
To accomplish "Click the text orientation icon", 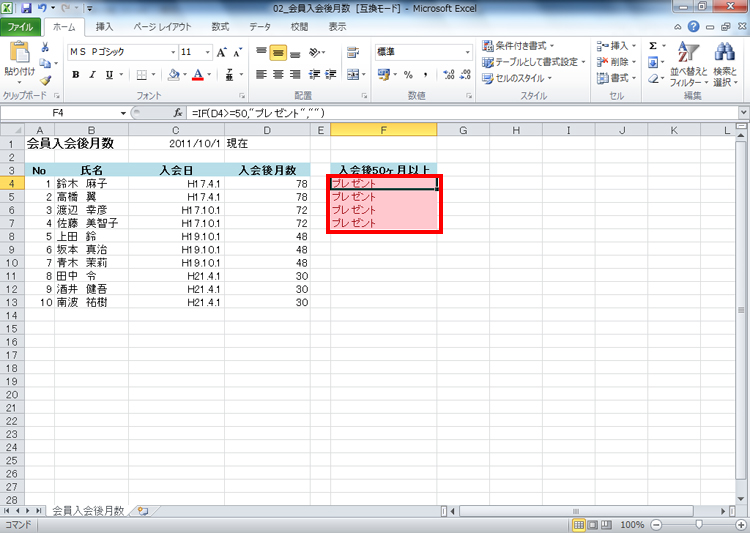I will [315, 52].
